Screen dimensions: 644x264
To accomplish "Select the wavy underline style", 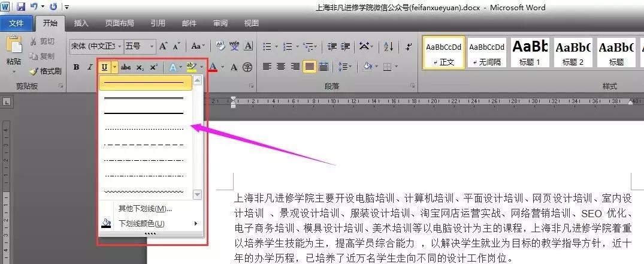I will (x=146, y=191).
